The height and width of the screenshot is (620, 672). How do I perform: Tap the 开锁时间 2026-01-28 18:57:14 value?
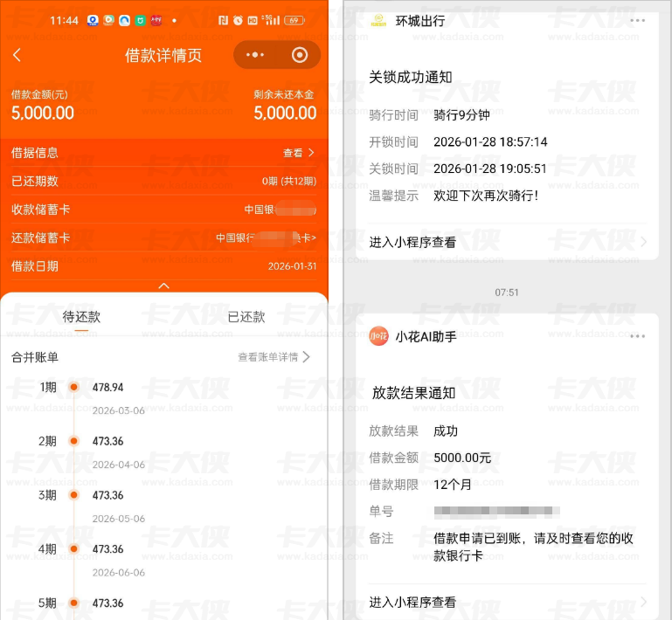[x=490, y=141]
